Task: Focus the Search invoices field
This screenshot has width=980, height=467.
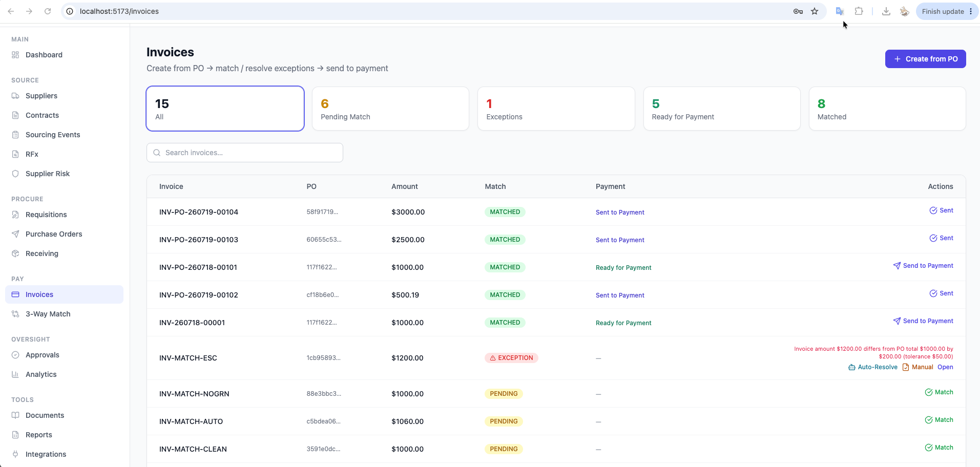Action: point(245,153)
